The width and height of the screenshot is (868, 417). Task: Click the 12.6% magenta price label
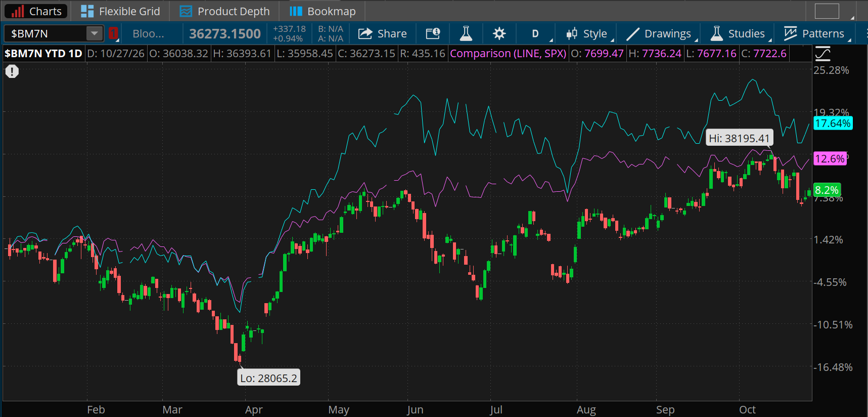tap(830, 158)
